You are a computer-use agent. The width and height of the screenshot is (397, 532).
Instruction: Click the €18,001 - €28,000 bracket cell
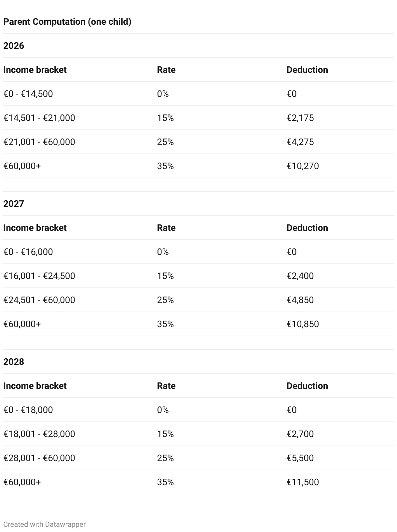click(39, 434)
